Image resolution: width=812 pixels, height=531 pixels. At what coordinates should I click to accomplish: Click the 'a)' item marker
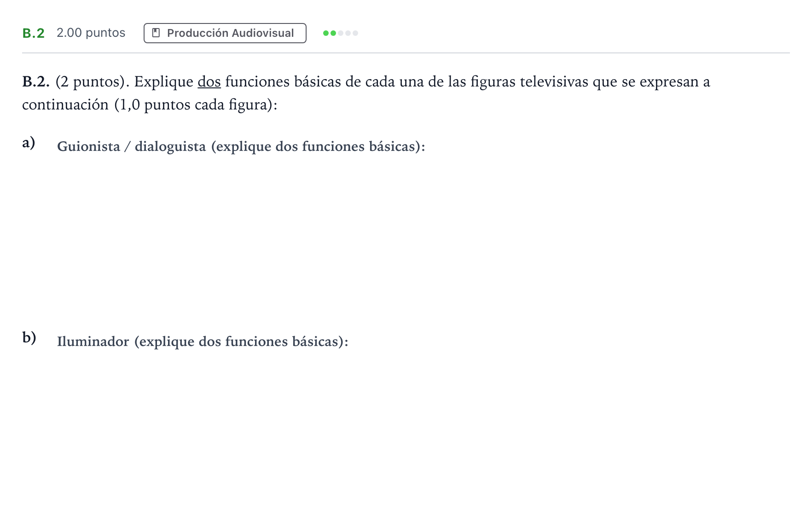pyautogui.click(x=29, y=143)
